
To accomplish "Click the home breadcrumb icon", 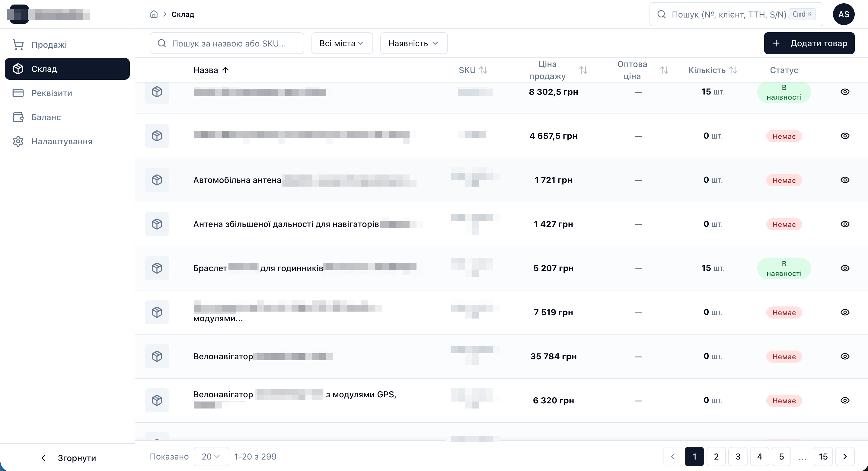I will point(154,14).
